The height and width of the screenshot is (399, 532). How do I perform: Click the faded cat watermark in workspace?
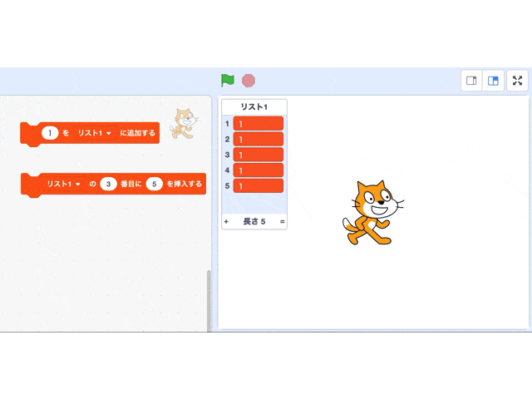pos(185,123)
